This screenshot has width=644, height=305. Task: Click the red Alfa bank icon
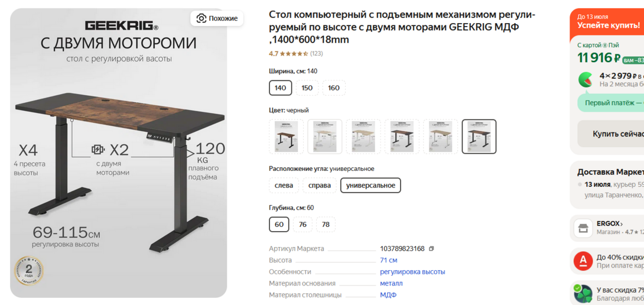click(583, 261)
